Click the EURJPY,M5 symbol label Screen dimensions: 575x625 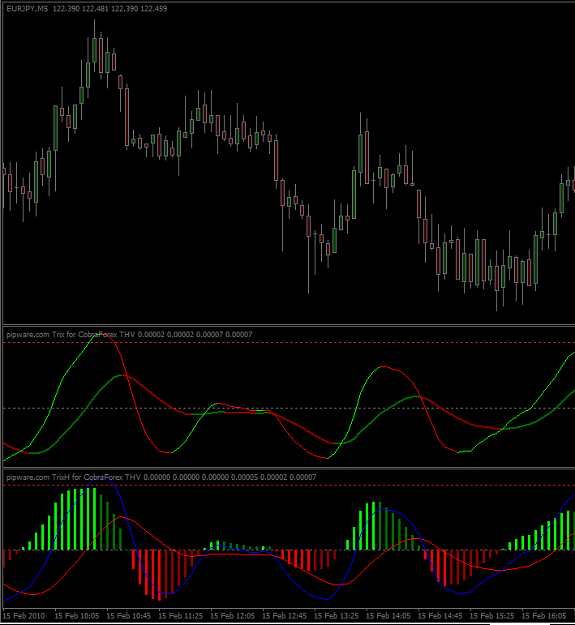pyautogui.click(x=27, y=8)
